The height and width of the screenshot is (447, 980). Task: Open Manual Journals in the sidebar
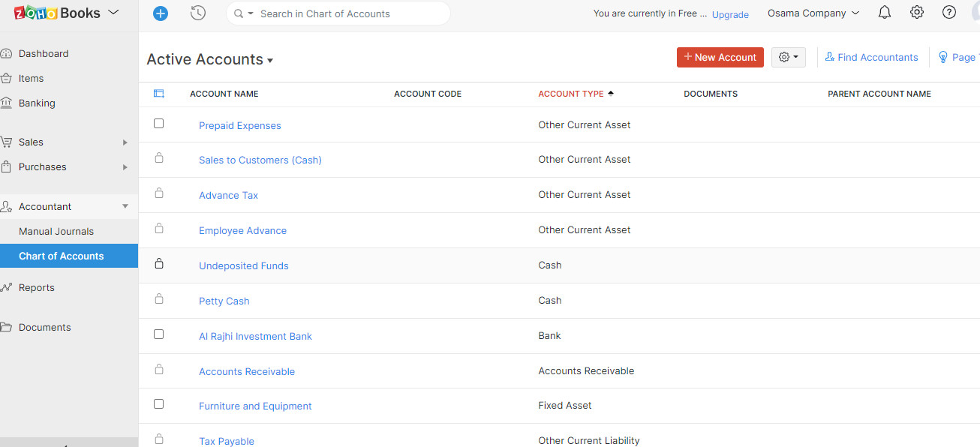(x=56, y=231)
